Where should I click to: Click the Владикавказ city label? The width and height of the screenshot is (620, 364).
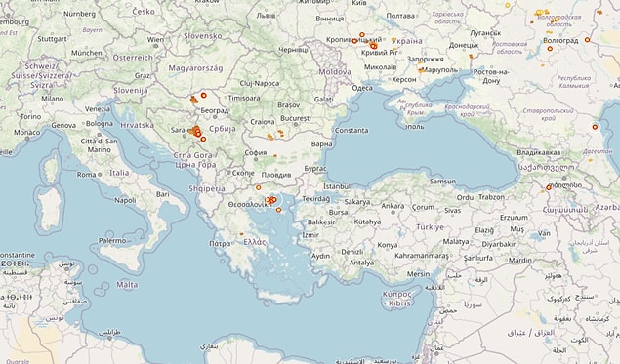tap(539, 152)
